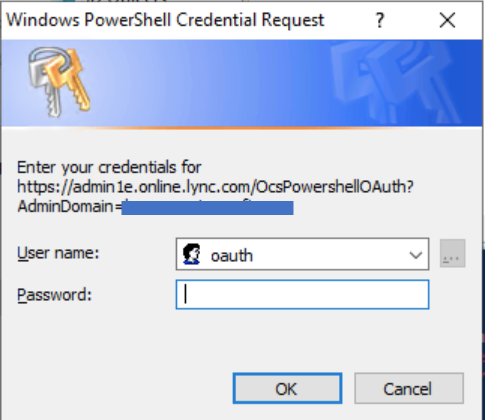This screenshot has height=420, width=485.
Task: Click the keys icon in the banner
Action: 59,82
